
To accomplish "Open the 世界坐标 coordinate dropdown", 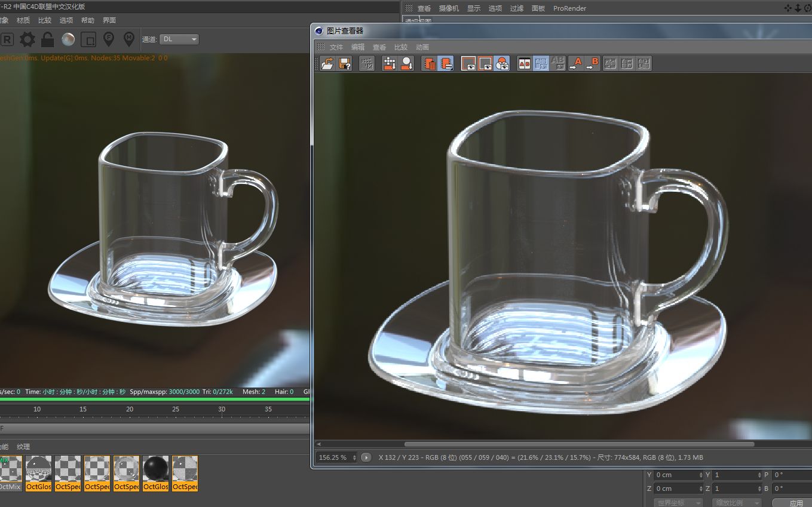I will 678,502.
